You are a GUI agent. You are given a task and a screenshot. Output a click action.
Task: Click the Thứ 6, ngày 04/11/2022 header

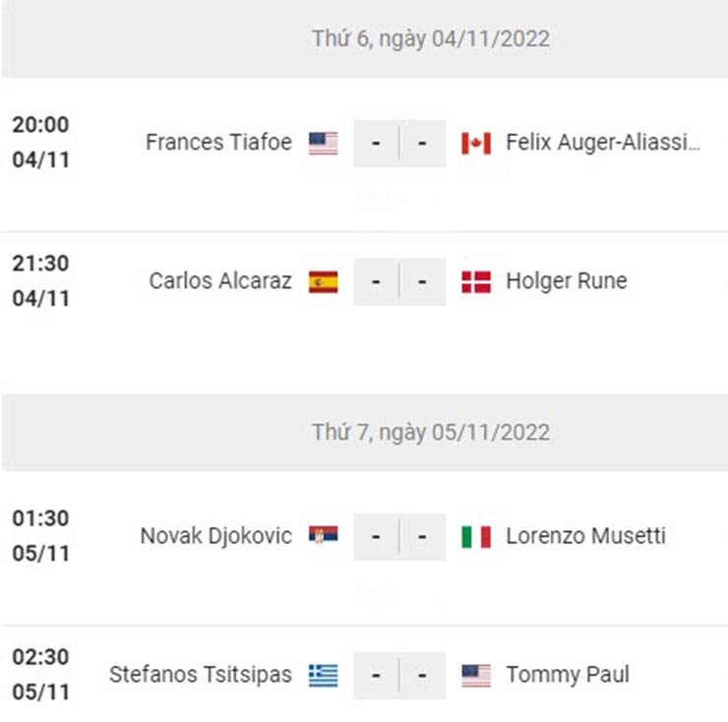tap(430, 38)
